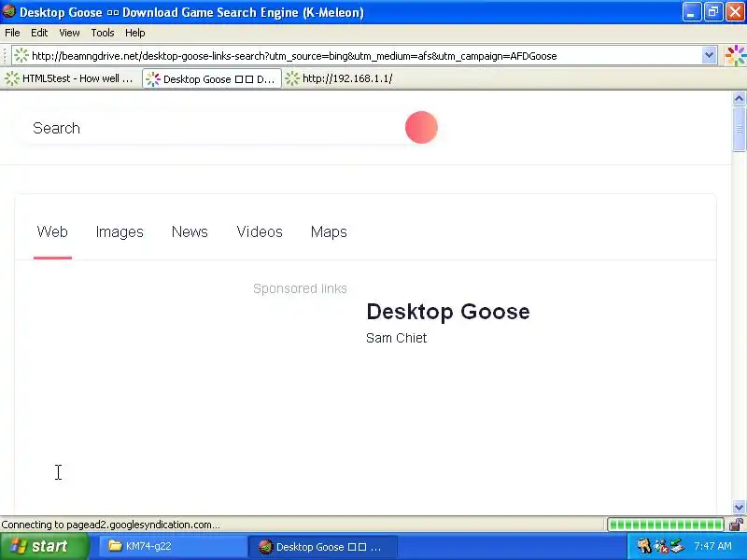
Task: Click the vertical scrollbar thumb
Action: 739,129
